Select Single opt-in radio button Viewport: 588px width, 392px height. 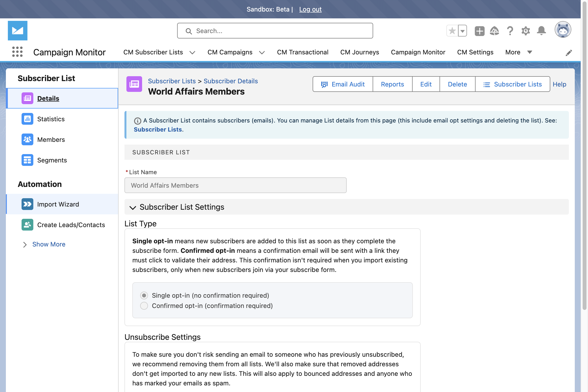[144, 295]
